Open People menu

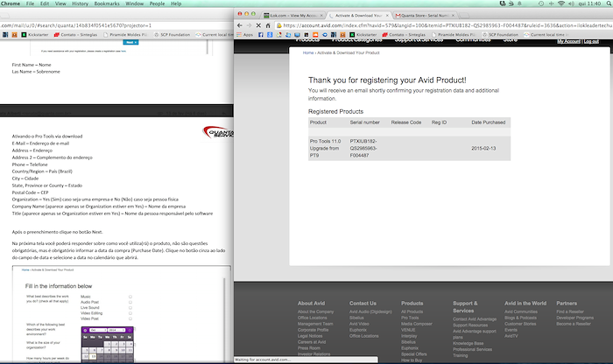coord(157,3)
